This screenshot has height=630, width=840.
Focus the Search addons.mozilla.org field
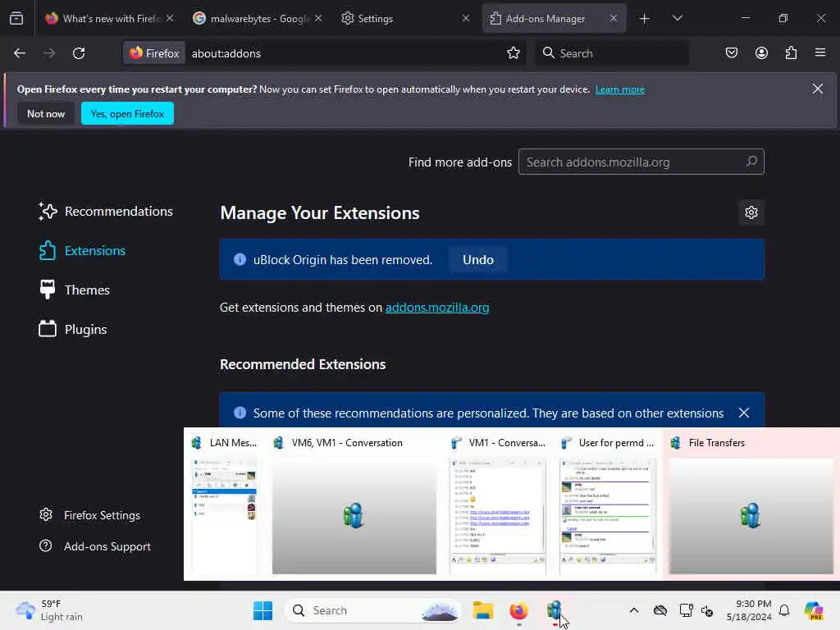tap(641, 162)
